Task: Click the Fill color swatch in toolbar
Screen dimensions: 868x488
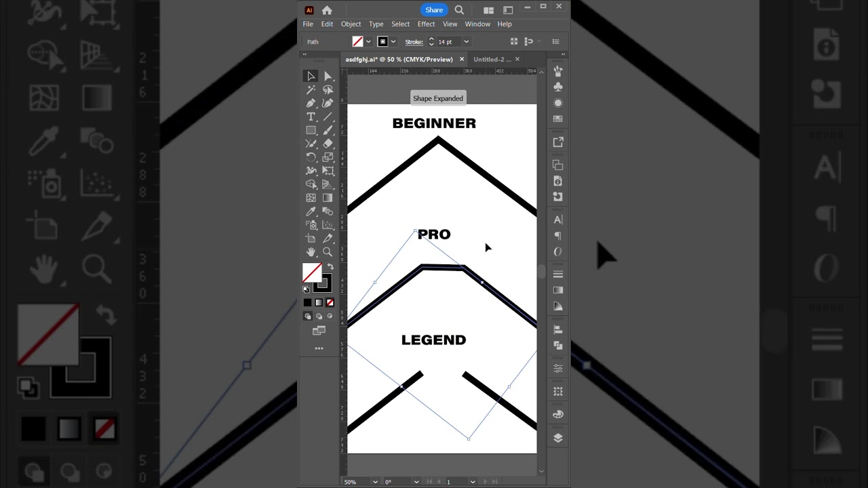Action: click(x=312, y=272)
